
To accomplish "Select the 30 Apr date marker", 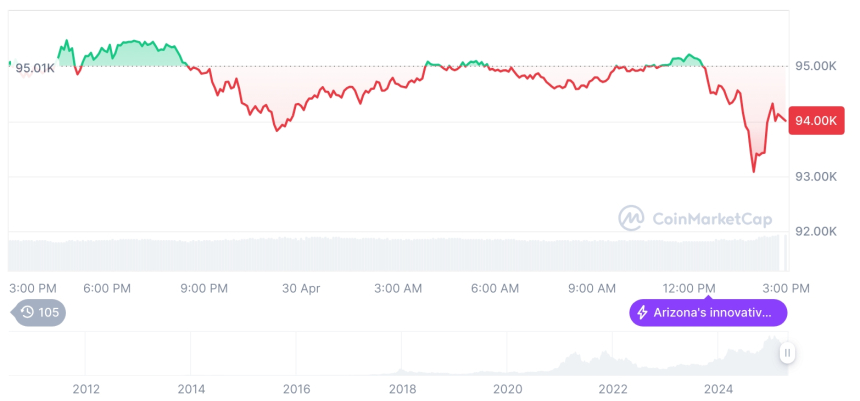I will 301,288.
